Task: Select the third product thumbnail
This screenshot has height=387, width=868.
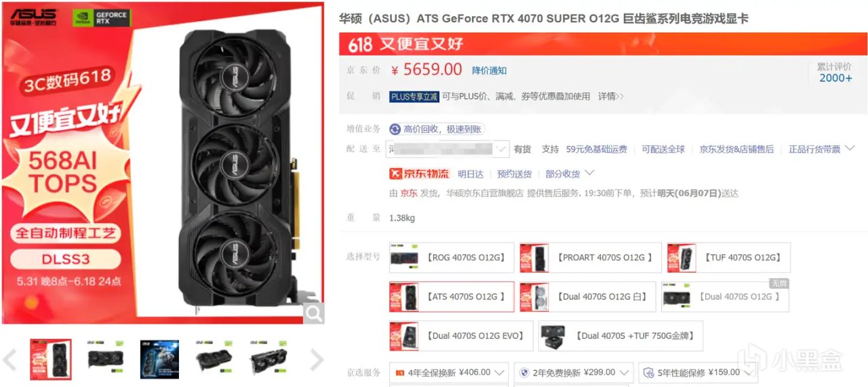Action: tap(159, 359)
